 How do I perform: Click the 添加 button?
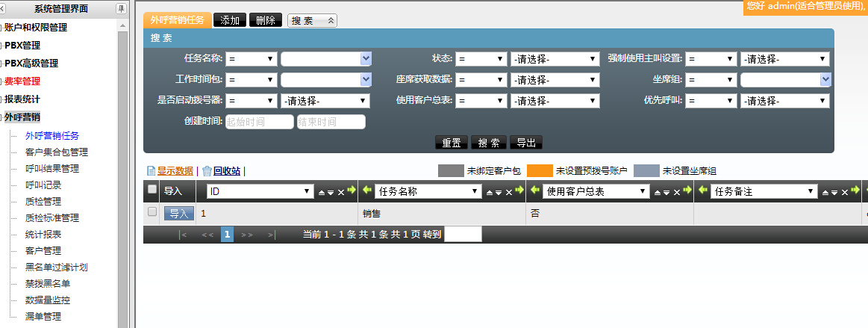tap(229, 20)
